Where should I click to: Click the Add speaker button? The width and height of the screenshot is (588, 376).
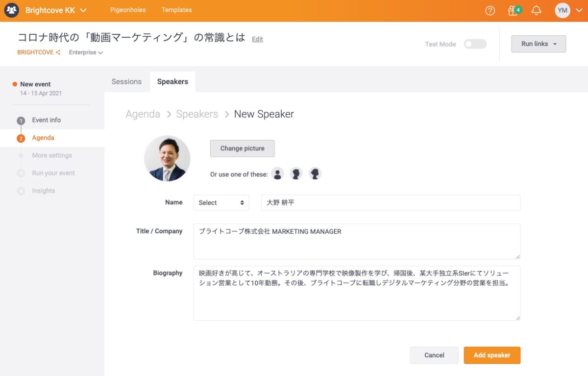pos(492,355)
